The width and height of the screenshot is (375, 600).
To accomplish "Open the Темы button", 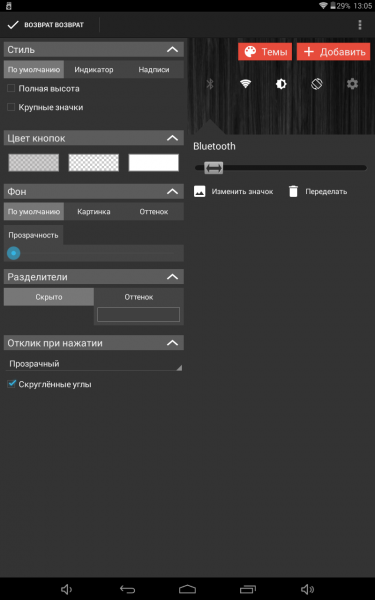I will 265,52.
